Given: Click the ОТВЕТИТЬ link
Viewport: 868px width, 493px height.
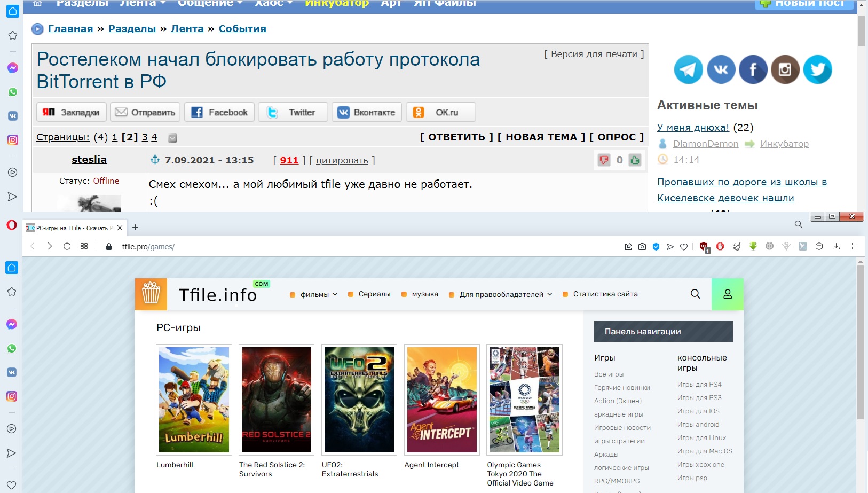Looking at the screenshot, I should 456,137.
